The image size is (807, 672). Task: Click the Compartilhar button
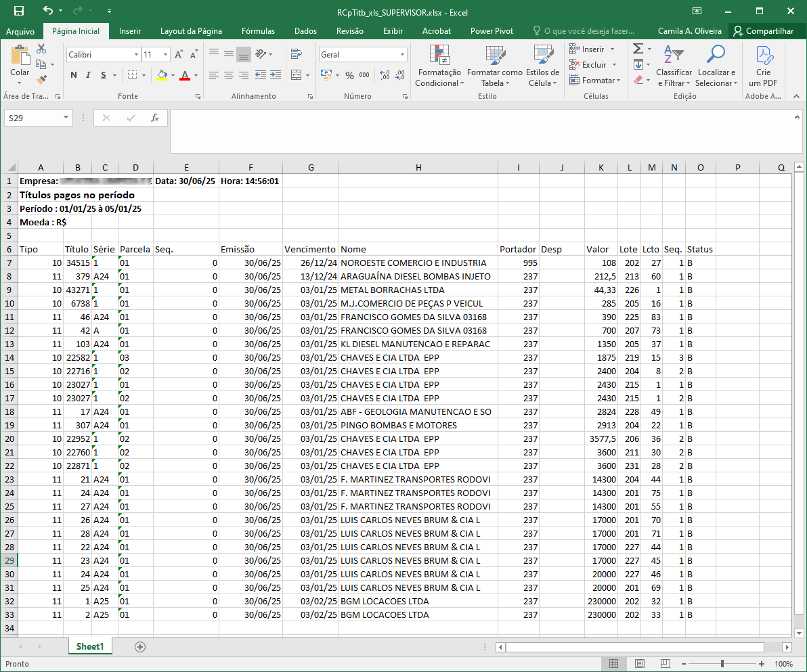tap(764, 31)
